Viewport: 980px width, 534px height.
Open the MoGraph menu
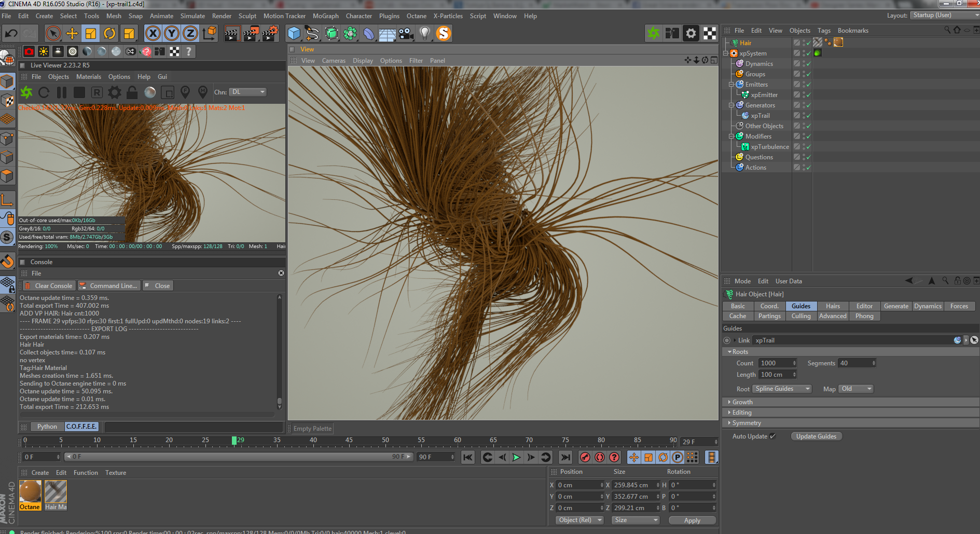point(325,16)
